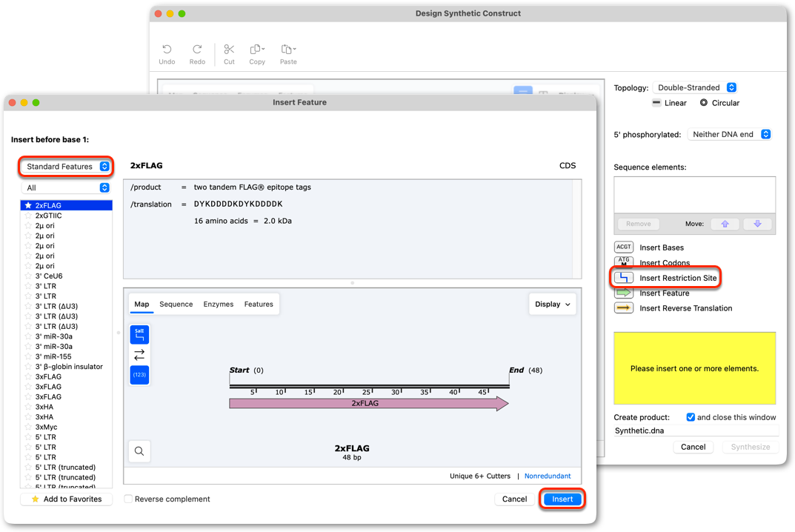Switch to the Sequence tab

tap(176, 305)
